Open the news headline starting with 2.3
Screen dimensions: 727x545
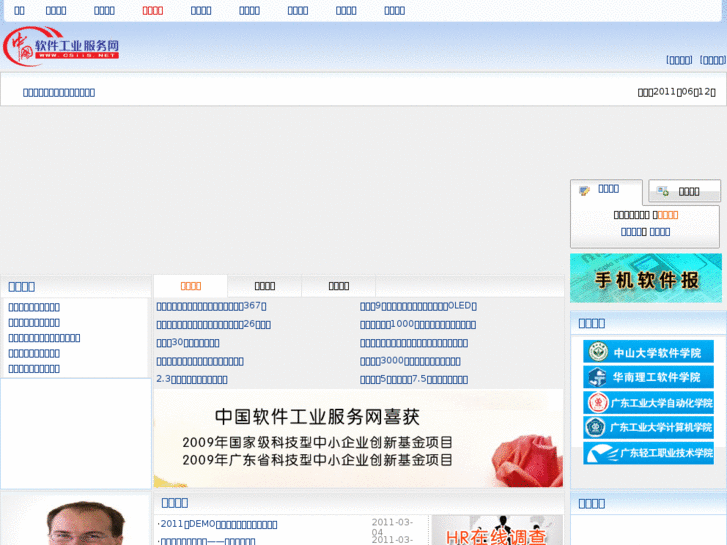coord(192,379)
